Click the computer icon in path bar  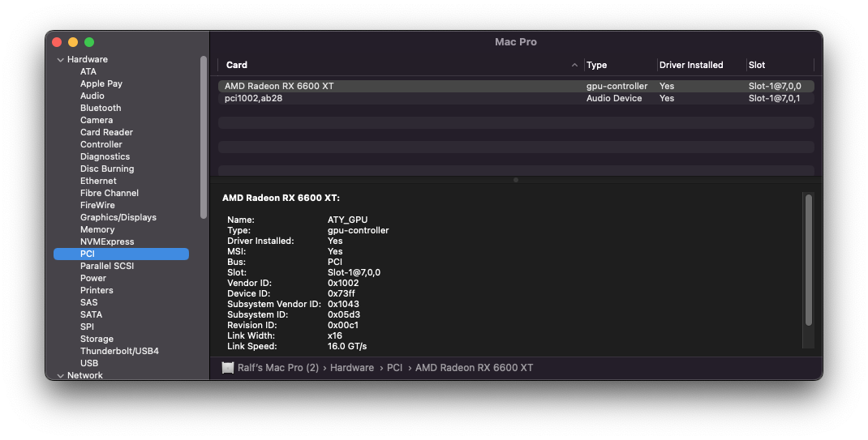(x=227, y=368)
